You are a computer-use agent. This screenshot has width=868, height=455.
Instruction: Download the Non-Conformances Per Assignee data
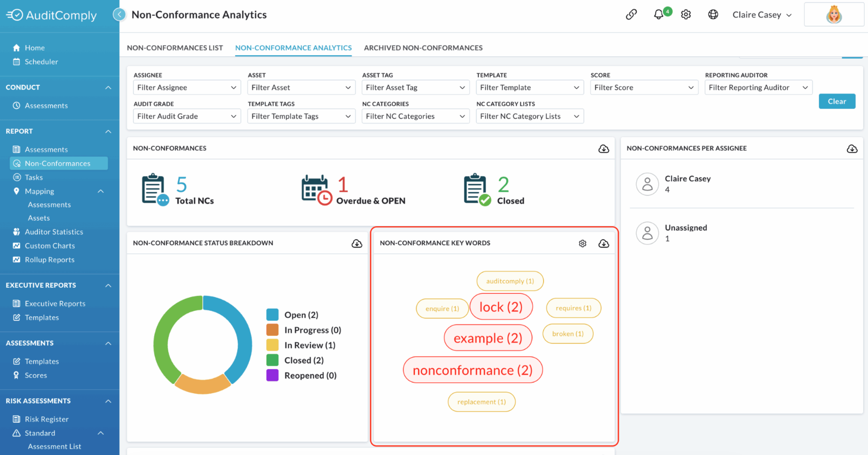(852, 149)
